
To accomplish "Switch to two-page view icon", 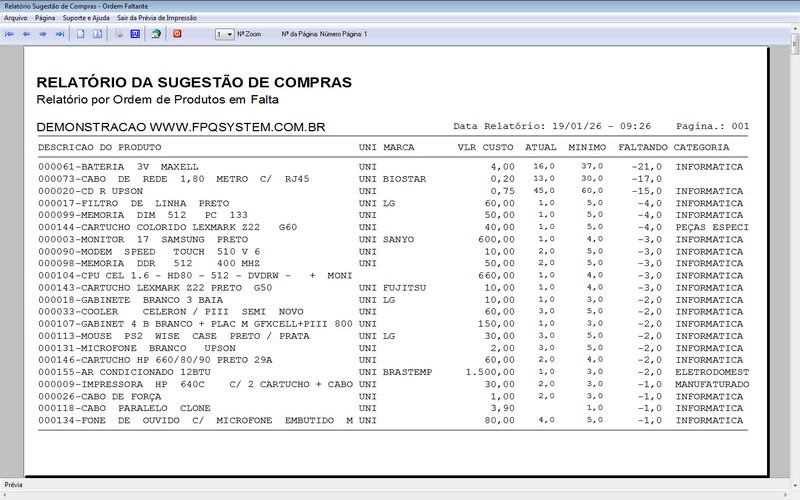I will click(x=97, y=34).
